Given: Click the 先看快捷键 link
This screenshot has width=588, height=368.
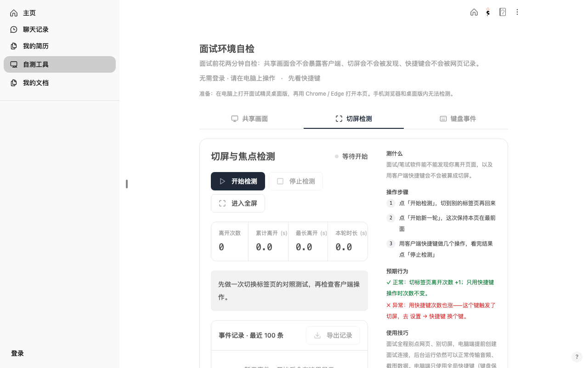Looking at the screenshot, I should tap(304, 78).
